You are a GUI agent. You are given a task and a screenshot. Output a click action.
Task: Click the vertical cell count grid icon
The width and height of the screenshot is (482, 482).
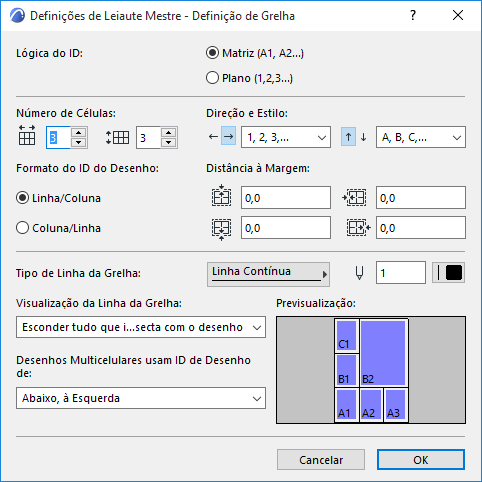click(117, 137)
